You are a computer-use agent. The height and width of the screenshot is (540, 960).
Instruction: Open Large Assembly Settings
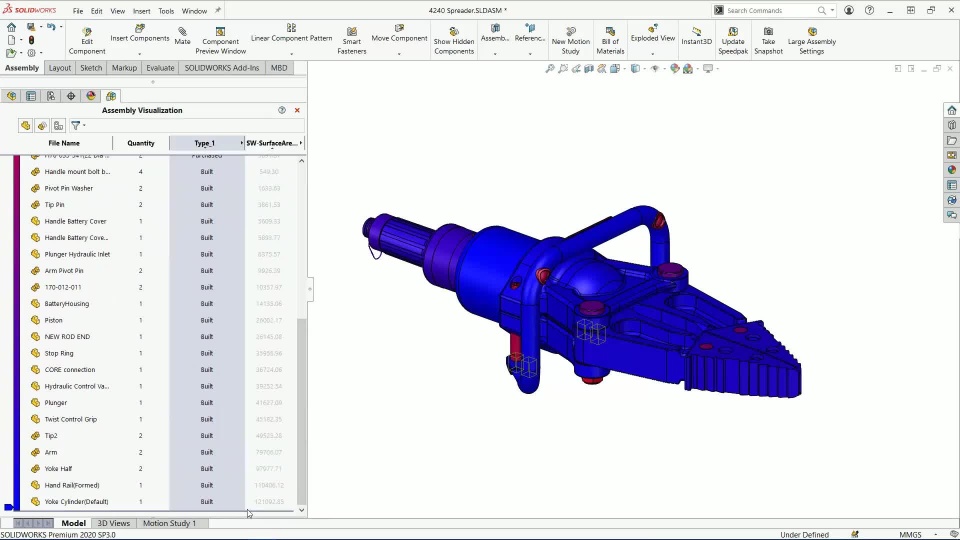812,41
